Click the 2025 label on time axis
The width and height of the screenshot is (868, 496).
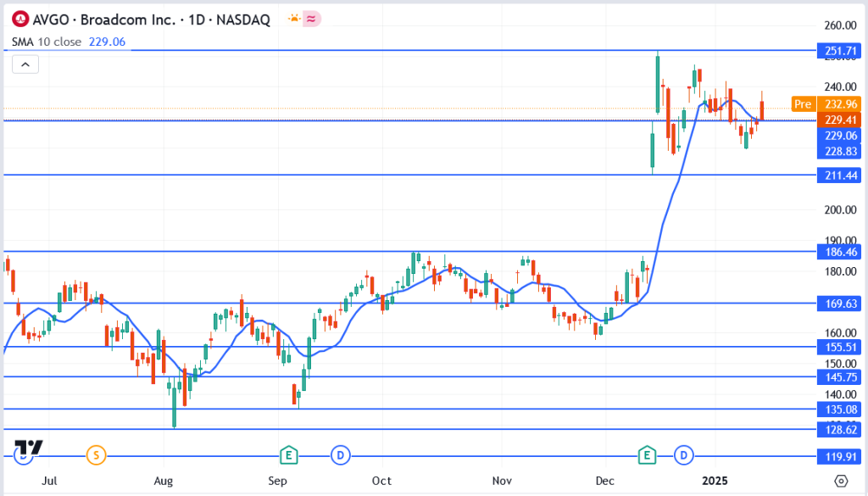pos(715,481)
